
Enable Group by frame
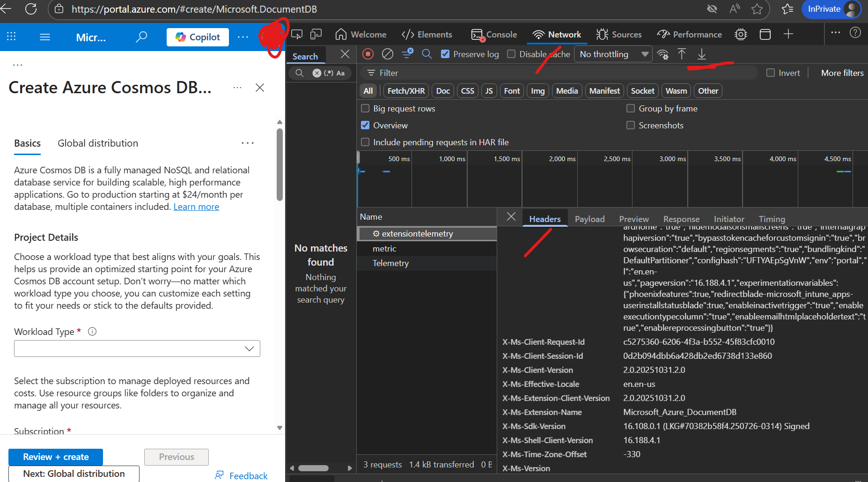click(631, 108)
